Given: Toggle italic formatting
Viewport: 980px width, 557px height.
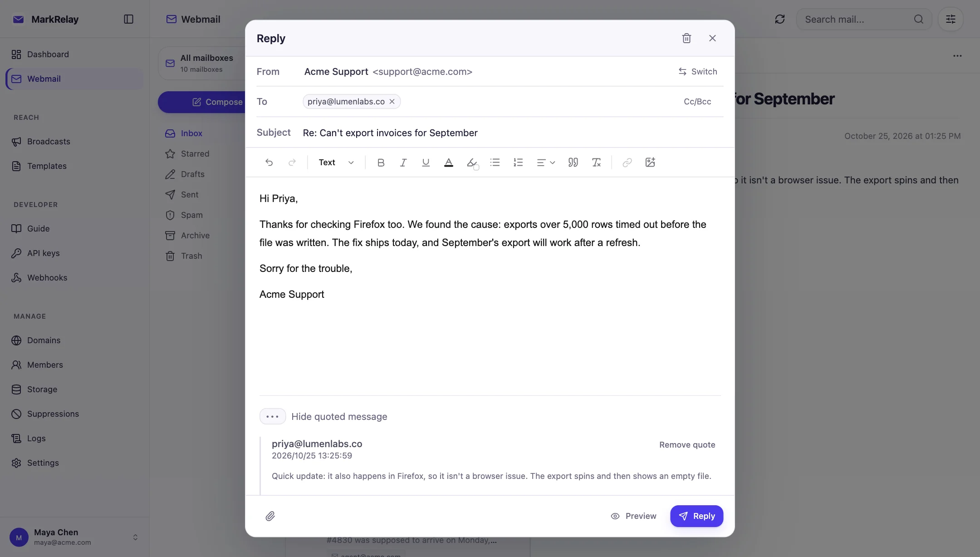Looking at the screenshot, I should (x=403, y=163).
